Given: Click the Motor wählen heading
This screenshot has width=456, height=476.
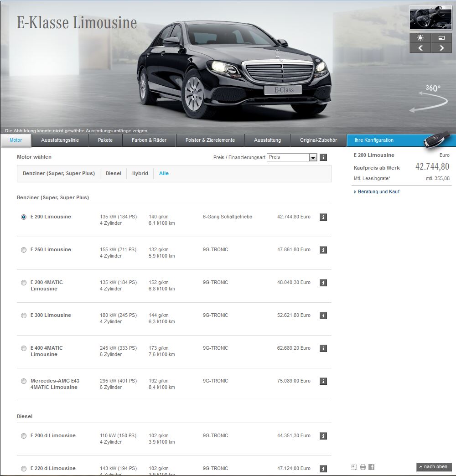Looking at the screenshot, I should click(34, 157).
